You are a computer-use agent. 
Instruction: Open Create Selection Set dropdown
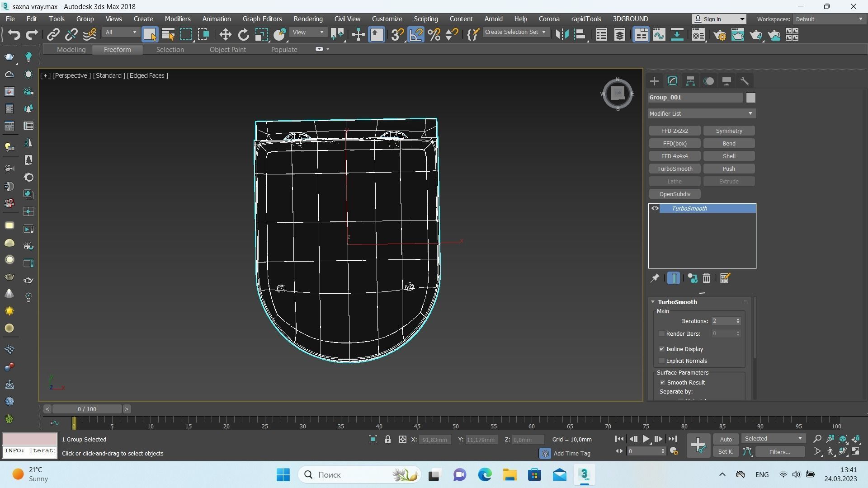[x=515, y=32]
